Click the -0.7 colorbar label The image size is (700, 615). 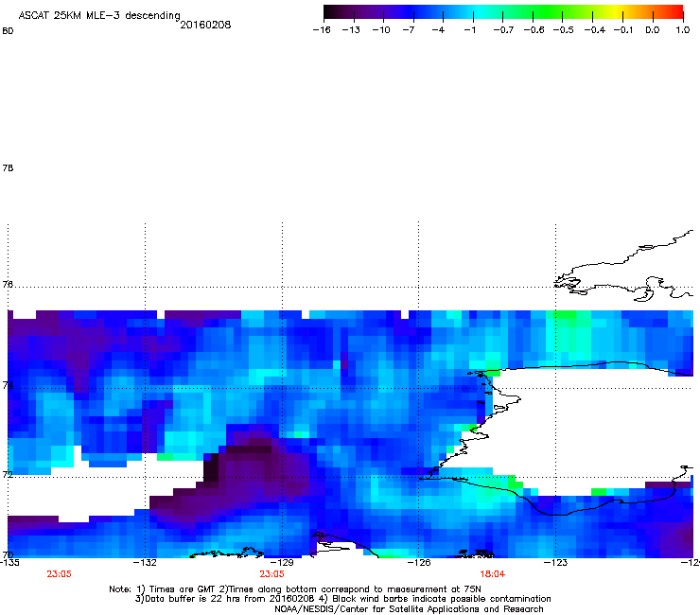point(503,30)
